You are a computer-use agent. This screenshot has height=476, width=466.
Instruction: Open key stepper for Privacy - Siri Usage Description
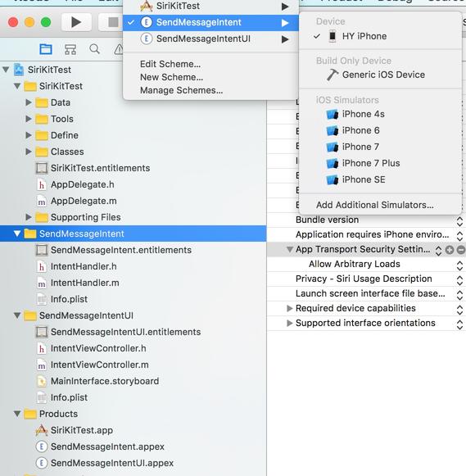coord(459,280)
